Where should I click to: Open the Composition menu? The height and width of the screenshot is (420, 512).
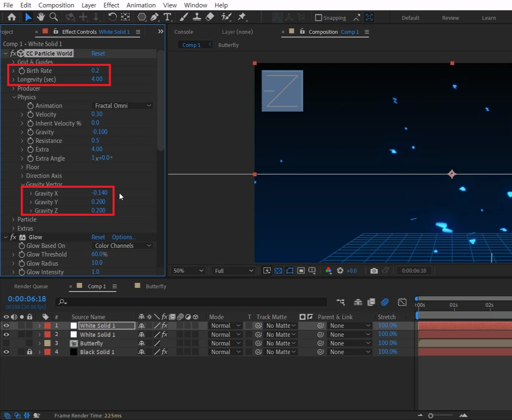pyautogui.click(x=56, y=5)
